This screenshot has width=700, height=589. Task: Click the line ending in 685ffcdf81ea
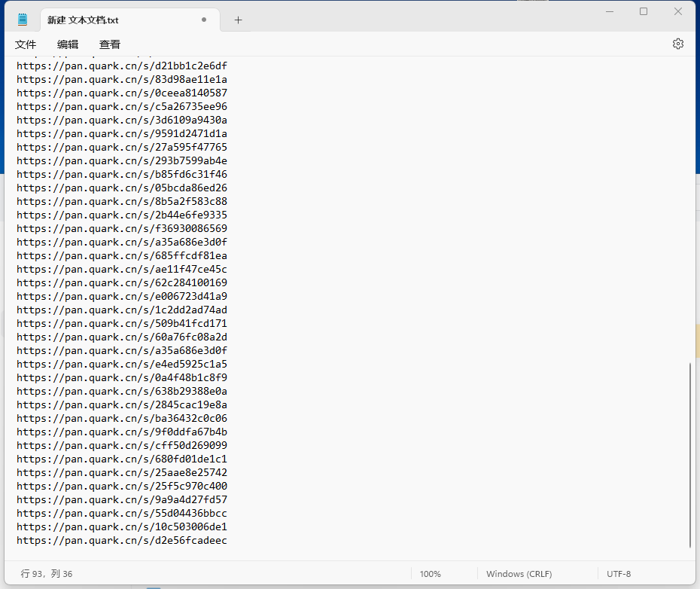pos(122,255)
